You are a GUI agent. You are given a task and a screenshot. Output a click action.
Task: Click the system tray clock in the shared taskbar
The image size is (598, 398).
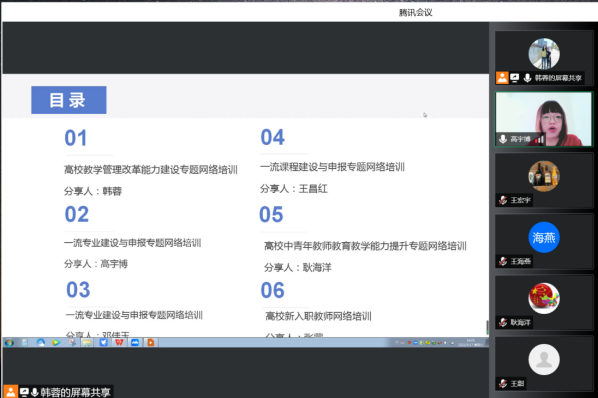point(470,342)
